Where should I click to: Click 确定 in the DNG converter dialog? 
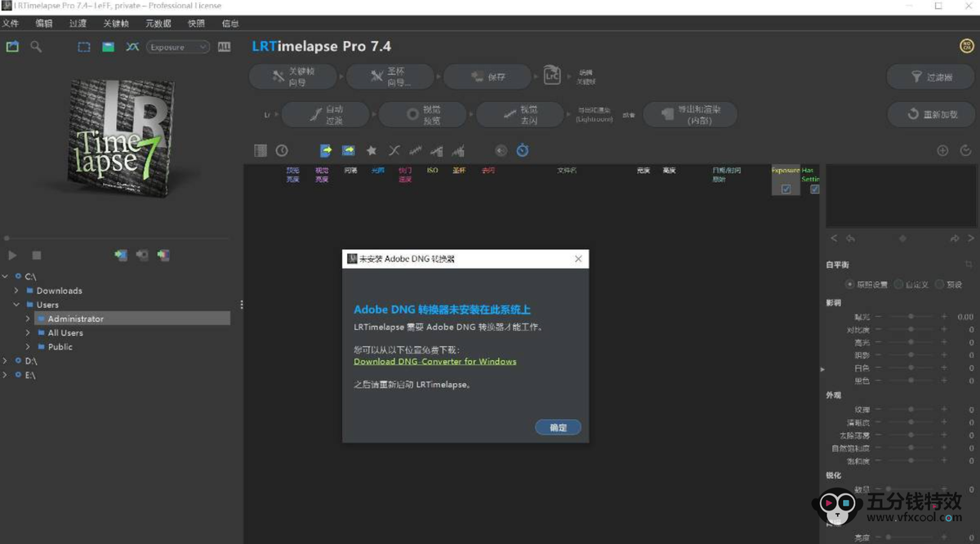(x=559, y=427)
